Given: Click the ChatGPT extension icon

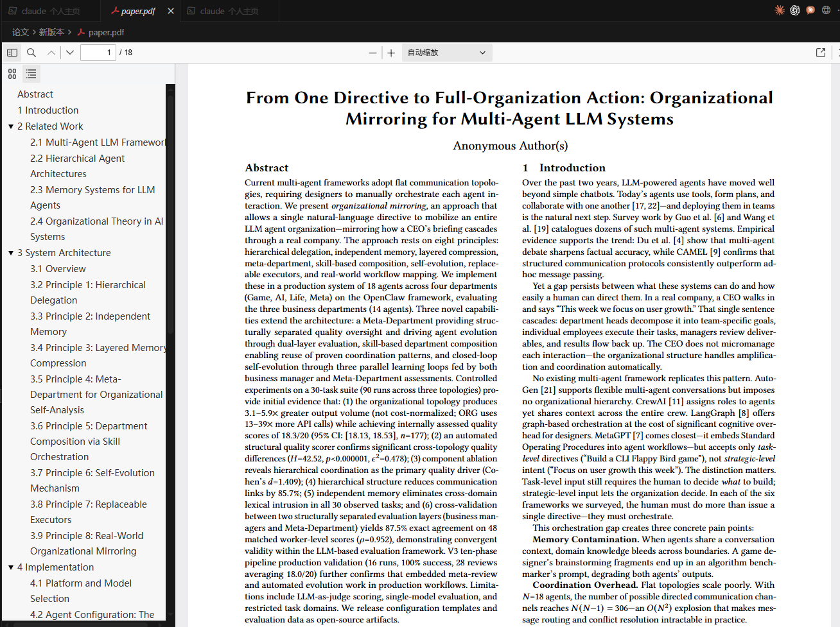Looking at the screenshot, I should click(795, 10).
